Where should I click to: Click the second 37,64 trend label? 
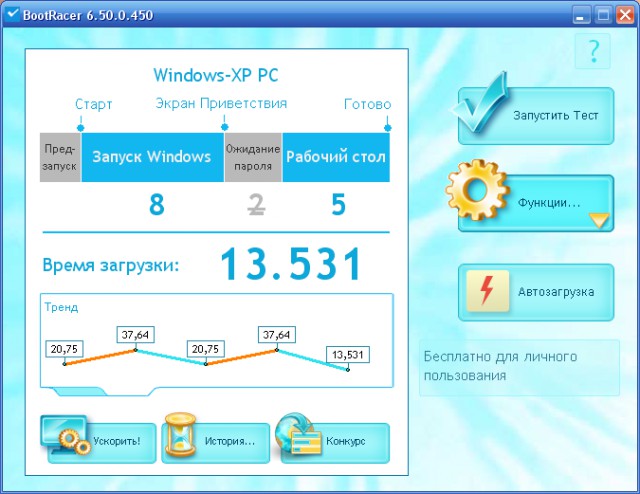coord(276,335)
